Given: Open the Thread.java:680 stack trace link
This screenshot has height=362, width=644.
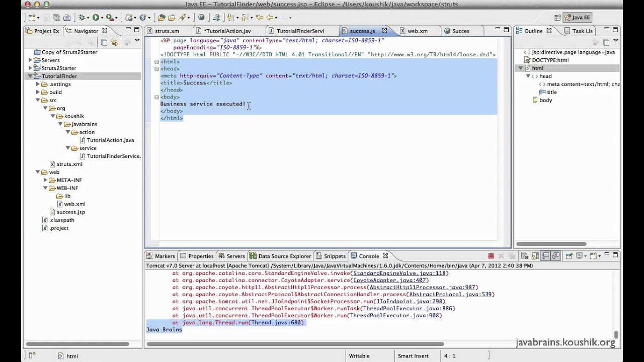Looking at the screenshot, I should pos(276,323).
